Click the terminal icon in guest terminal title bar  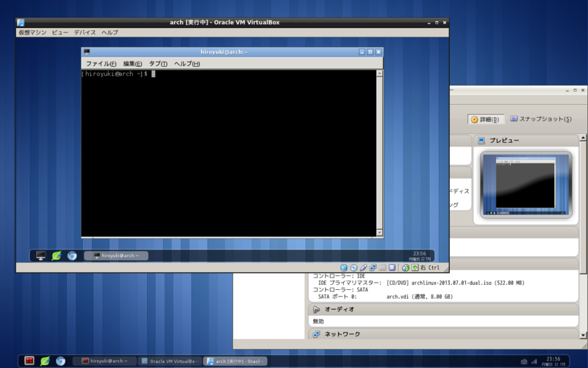[87, 52]
